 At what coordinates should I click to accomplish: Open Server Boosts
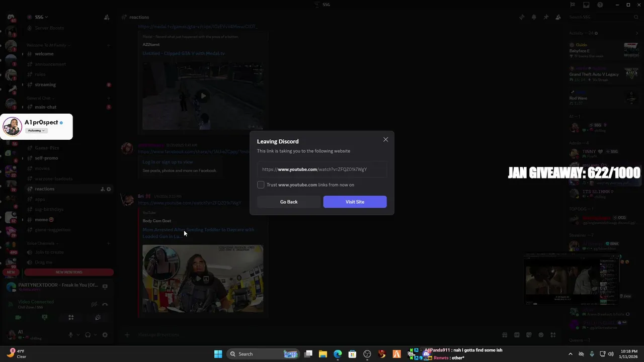click(49, 28)
